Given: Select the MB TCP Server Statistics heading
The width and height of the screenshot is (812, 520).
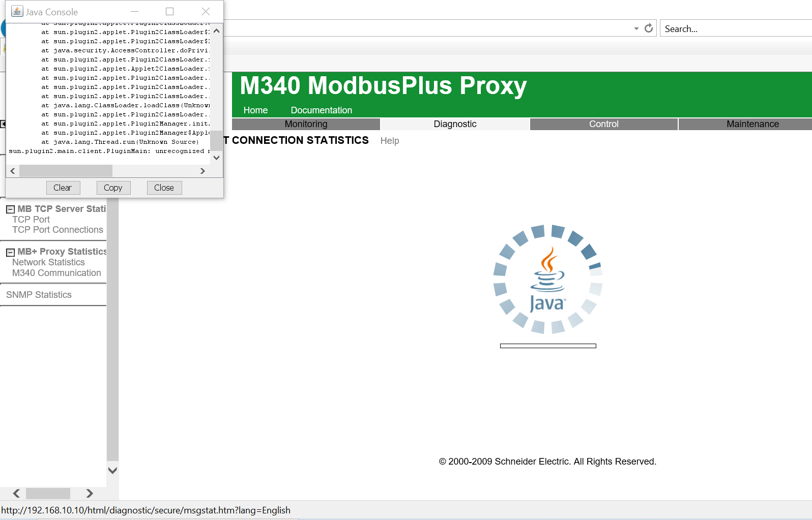Looking at the screenshot, I should (x=62, y=209).
